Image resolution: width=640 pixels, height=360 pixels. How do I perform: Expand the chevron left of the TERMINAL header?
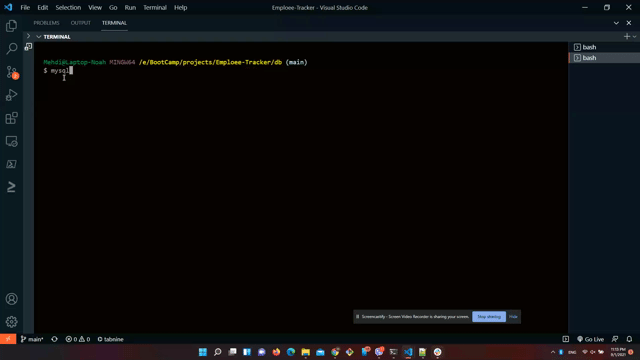point(28,36)
